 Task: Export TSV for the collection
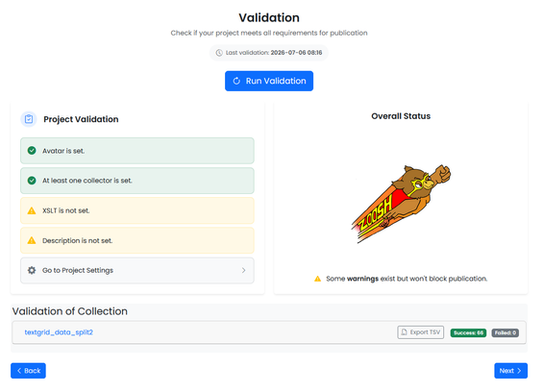click(420, 332)
